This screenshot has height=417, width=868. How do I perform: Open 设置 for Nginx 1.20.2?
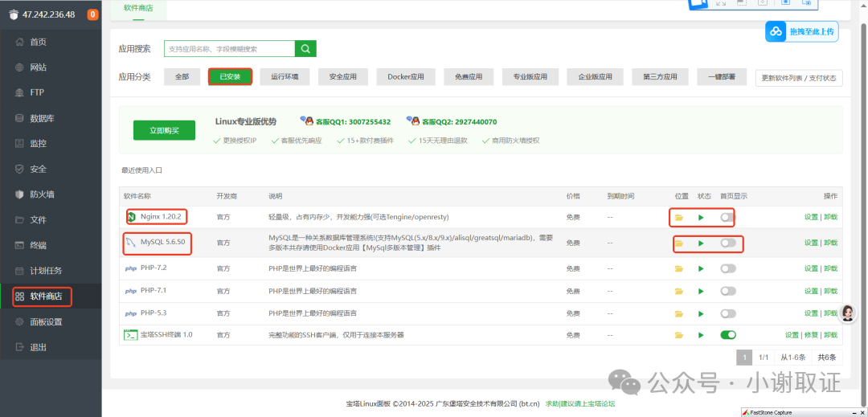(811, 218)
